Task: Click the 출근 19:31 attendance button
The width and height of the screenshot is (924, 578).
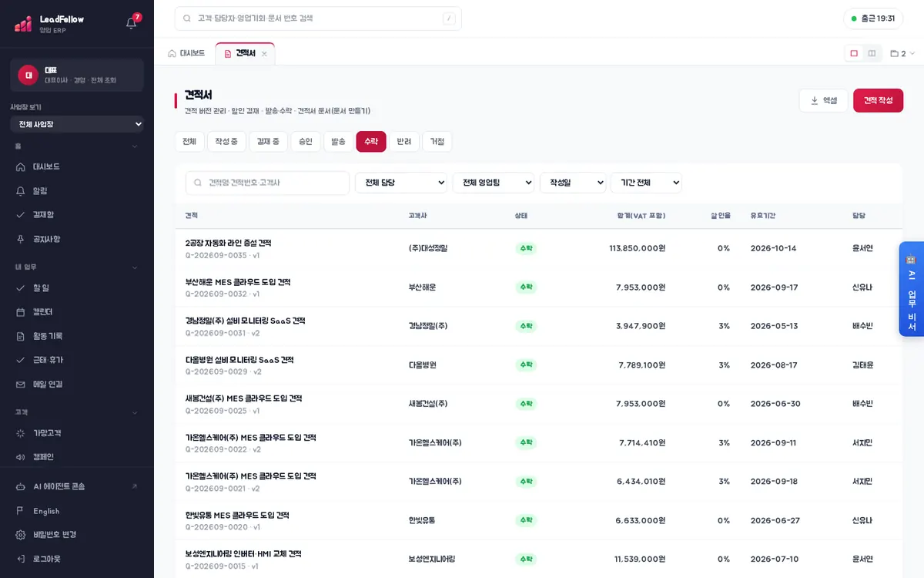Action: (873, 18)
